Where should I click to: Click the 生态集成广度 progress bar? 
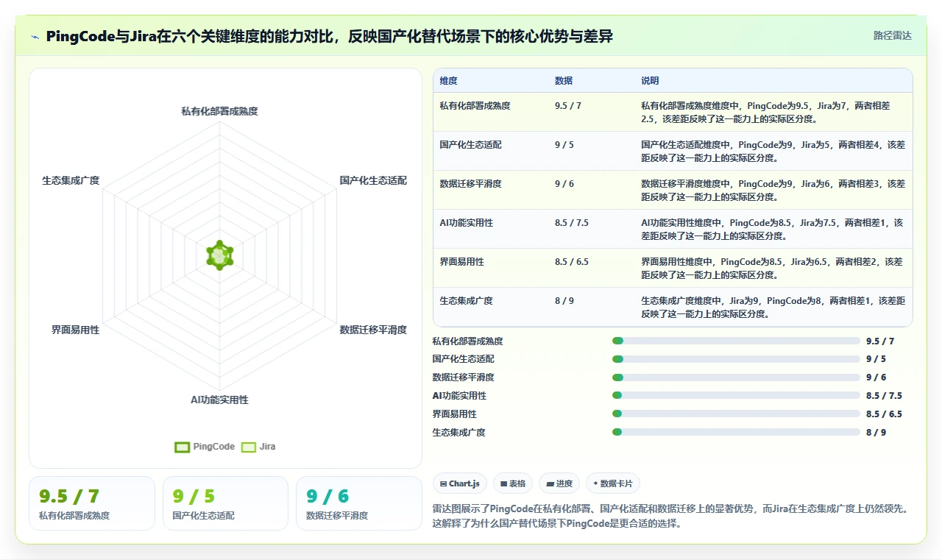click(x=736, y=432)
